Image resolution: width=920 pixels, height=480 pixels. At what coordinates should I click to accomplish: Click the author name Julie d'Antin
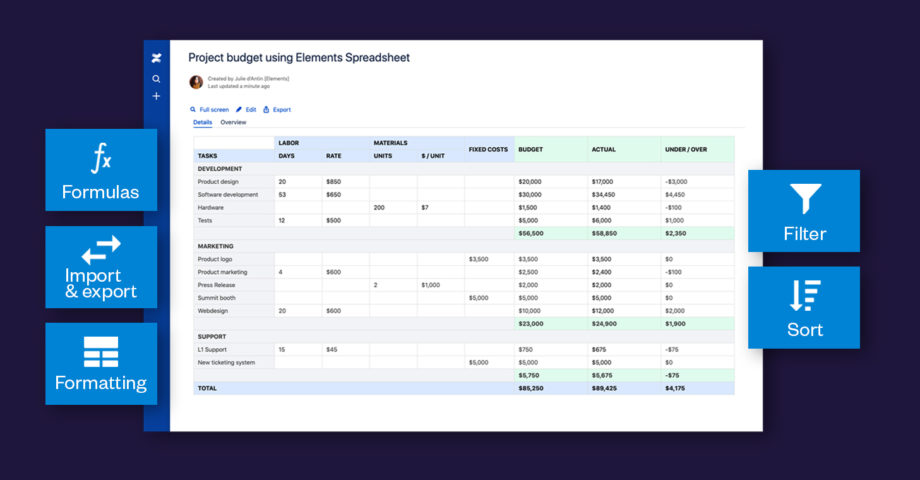(x=250, y=78)
